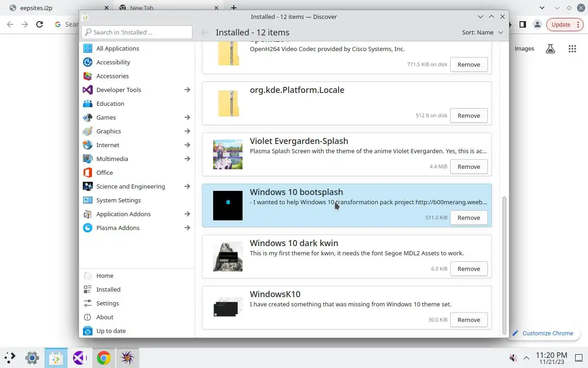Remove Windows 10 dark kwin

[469, 269]
